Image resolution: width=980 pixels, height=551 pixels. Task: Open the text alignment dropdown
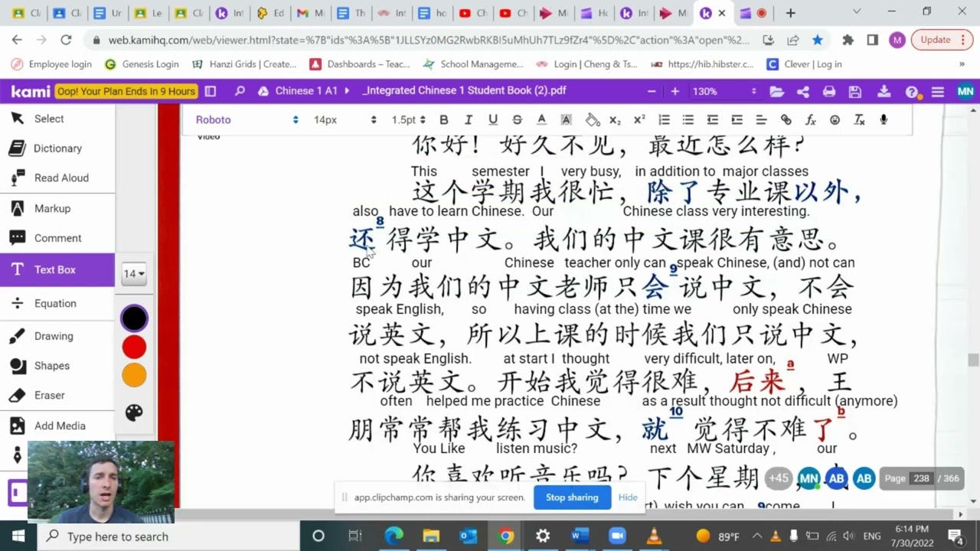[761, 120]
